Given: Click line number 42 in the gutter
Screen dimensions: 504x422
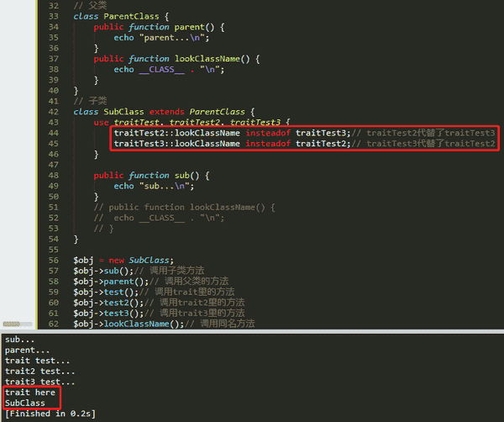Looking at the screenshot, I should click(54, 112).
